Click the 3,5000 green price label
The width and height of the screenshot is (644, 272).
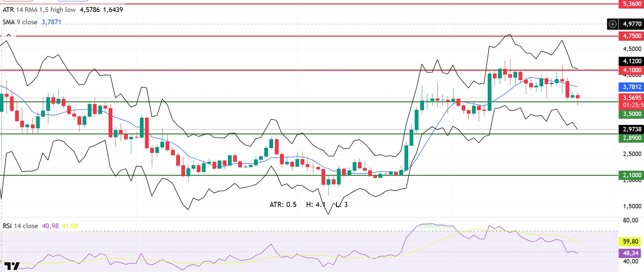click(x=631, y=114)
